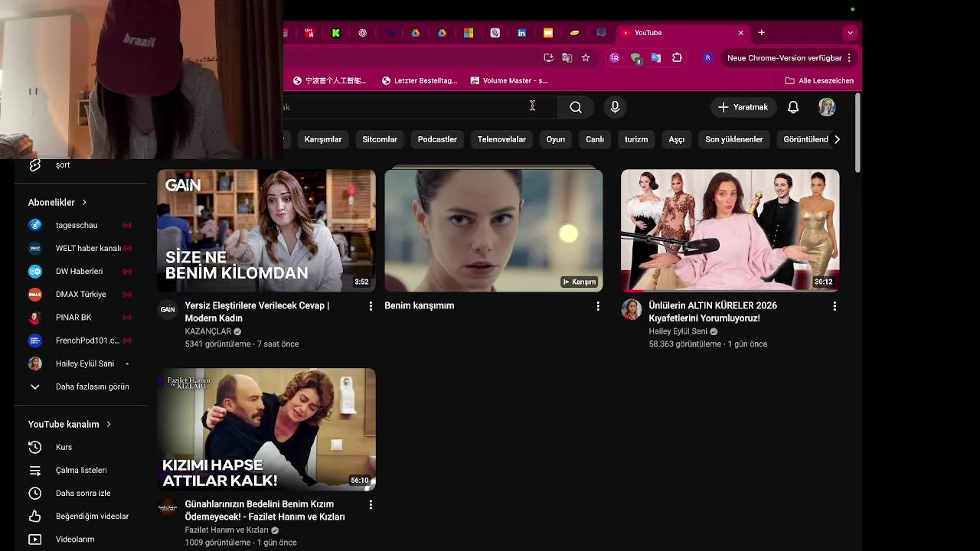Open YouTube notifications bell
The height and width of the screenshot is (551, 980).
point(793,107)
